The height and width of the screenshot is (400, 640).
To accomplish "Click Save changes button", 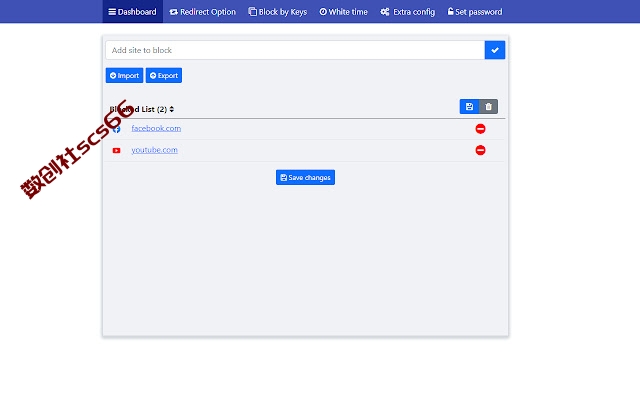I will (305, 178).
